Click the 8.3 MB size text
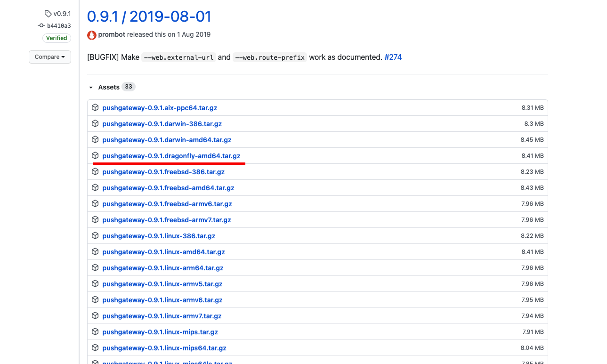The height and width of the screenshot is (364, 607). [534, 124]
